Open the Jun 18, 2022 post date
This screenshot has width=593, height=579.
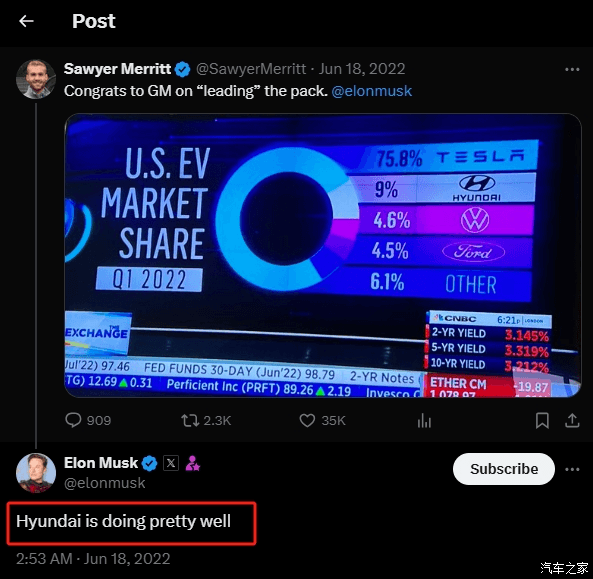coord(362,69)
